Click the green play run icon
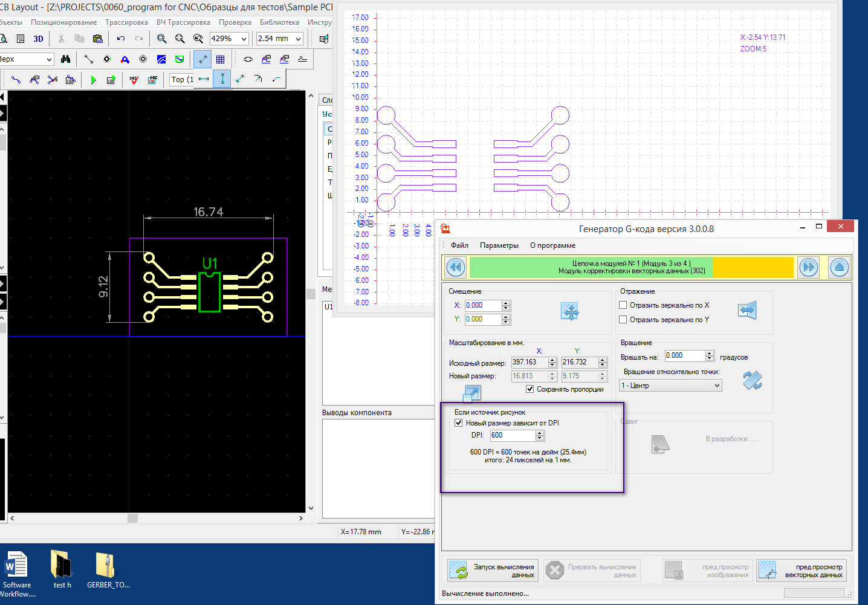 coord(93,80)
